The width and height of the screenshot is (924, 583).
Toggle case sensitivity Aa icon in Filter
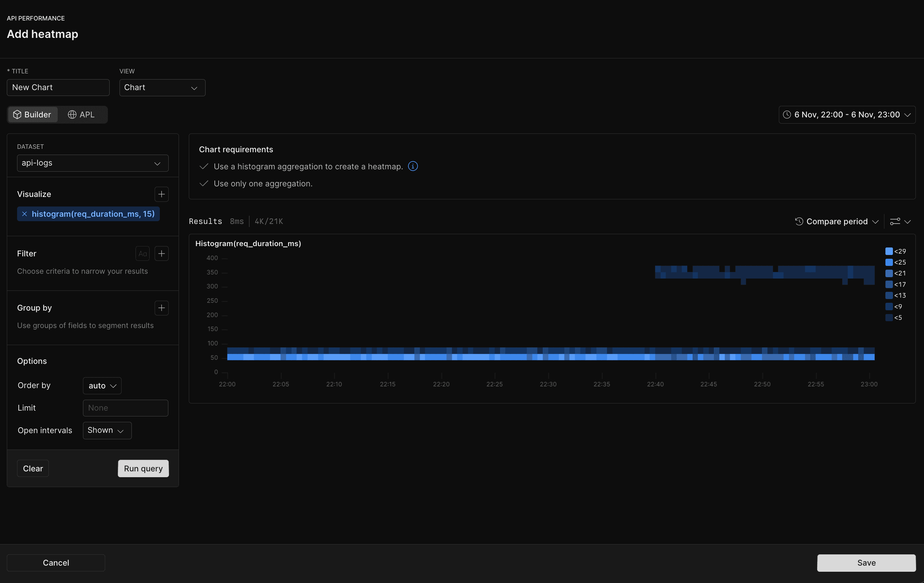pos(142,254)
